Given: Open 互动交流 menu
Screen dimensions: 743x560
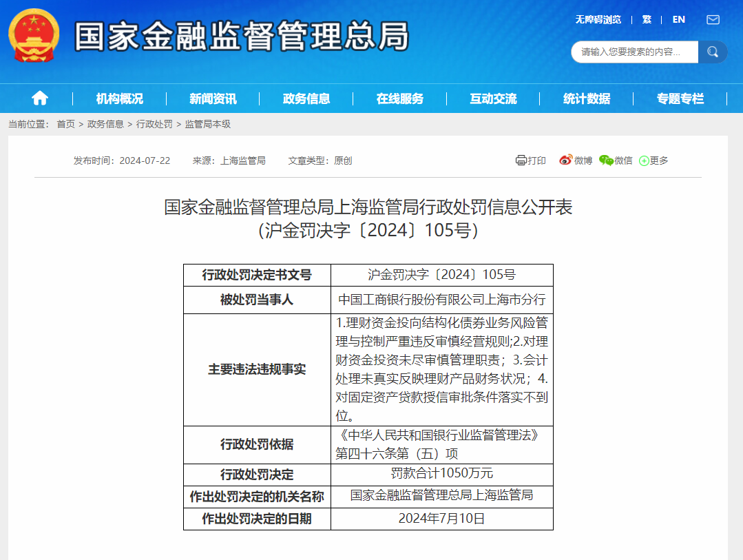Looking at the screenshot, I should tap(493, 98).
